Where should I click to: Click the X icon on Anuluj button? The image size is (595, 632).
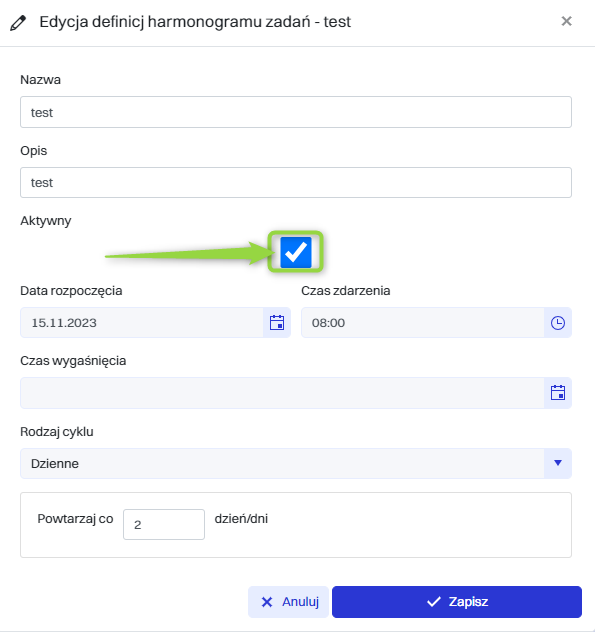tap(267, 602)
